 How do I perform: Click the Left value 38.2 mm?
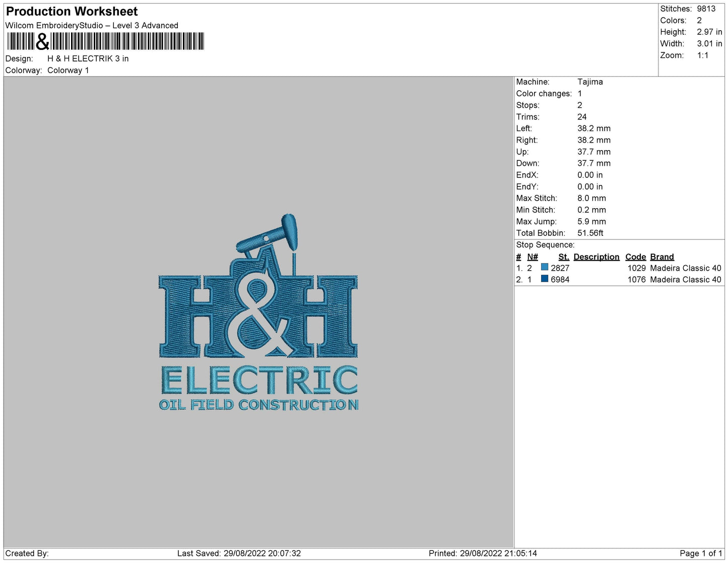tap(594, 128)
